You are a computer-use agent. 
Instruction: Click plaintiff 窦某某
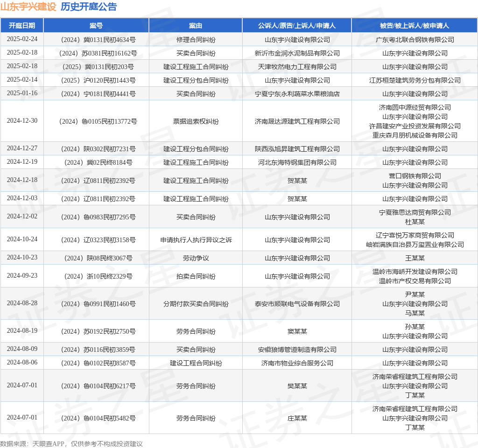point(297,332)
